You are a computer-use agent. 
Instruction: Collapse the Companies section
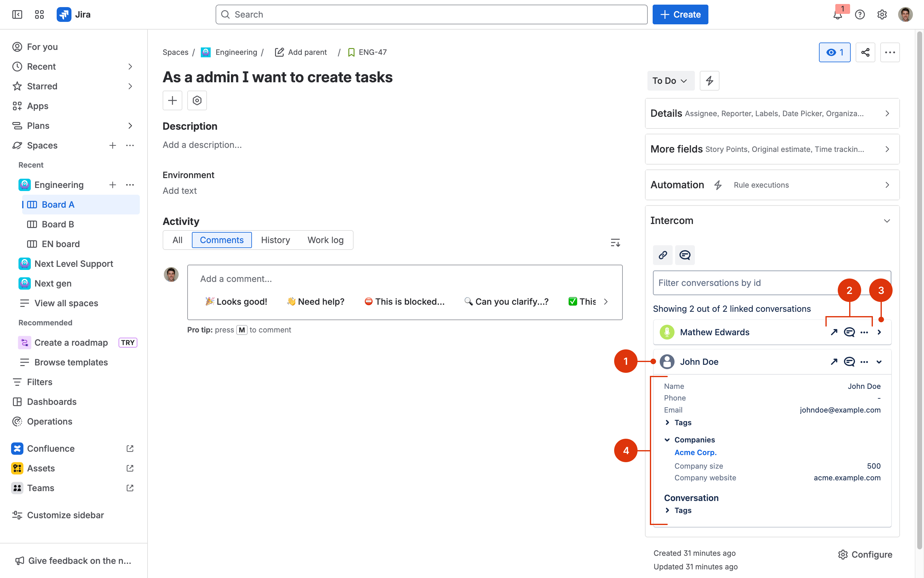[667, 440]
